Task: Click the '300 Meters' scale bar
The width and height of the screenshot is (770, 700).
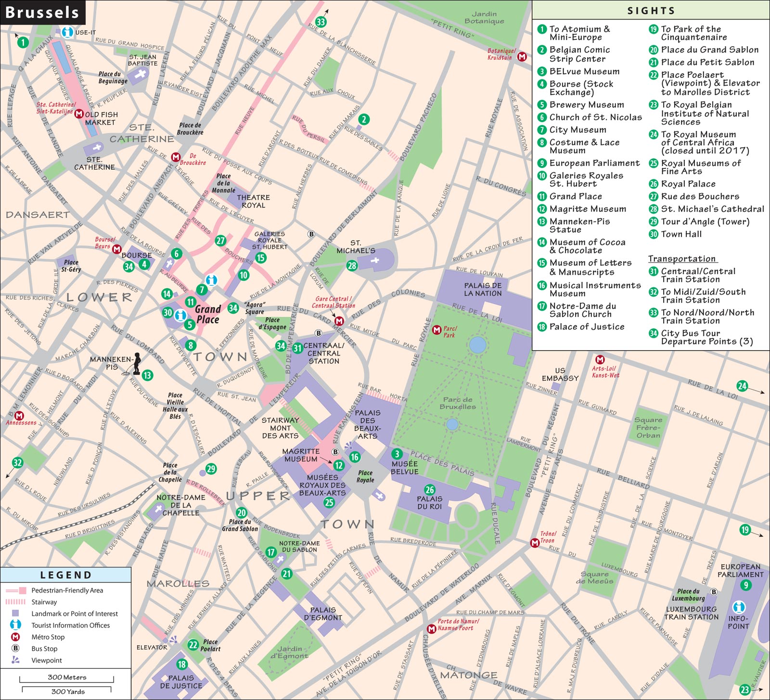Action: point(67,678)
